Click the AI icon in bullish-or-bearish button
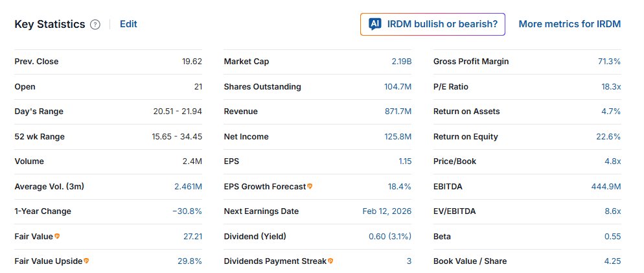Screen dimensions: 644x273 375,24
